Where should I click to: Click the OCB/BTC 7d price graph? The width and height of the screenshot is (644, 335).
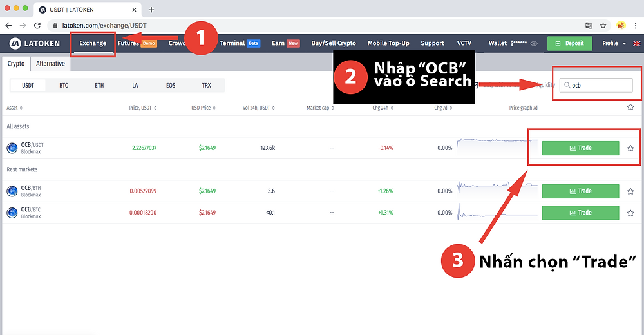coord(497,211)
